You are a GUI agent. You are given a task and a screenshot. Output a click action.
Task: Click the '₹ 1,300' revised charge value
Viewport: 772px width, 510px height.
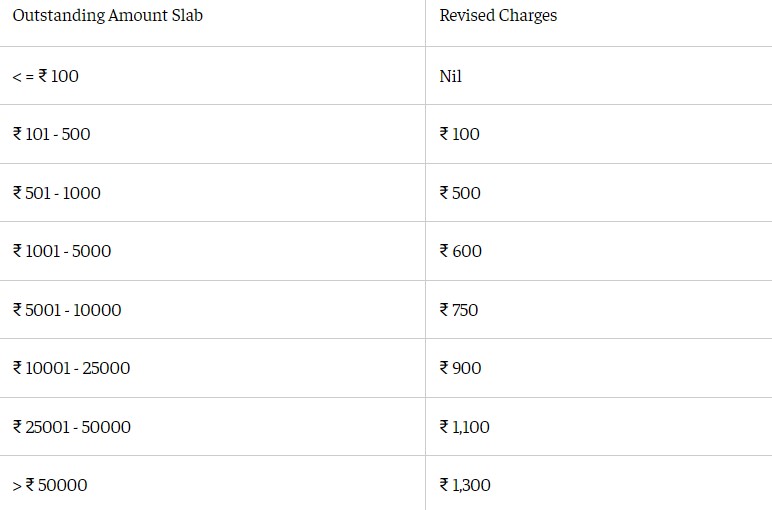point(465,485)
